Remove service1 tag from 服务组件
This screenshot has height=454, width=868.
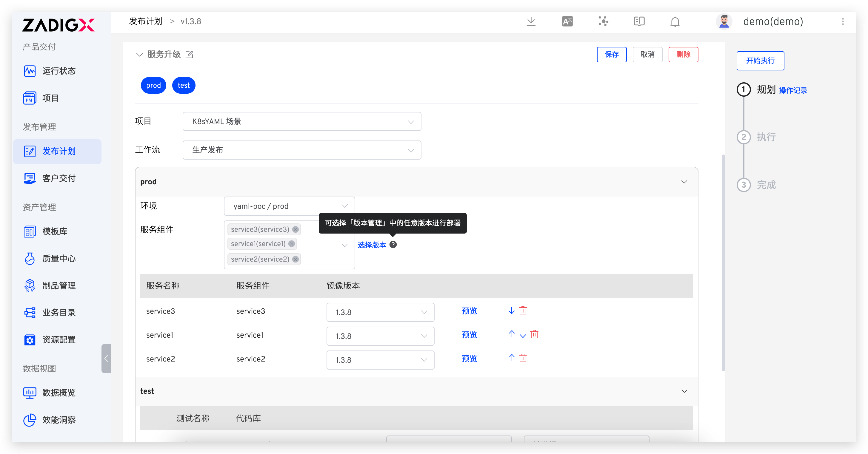292,244
